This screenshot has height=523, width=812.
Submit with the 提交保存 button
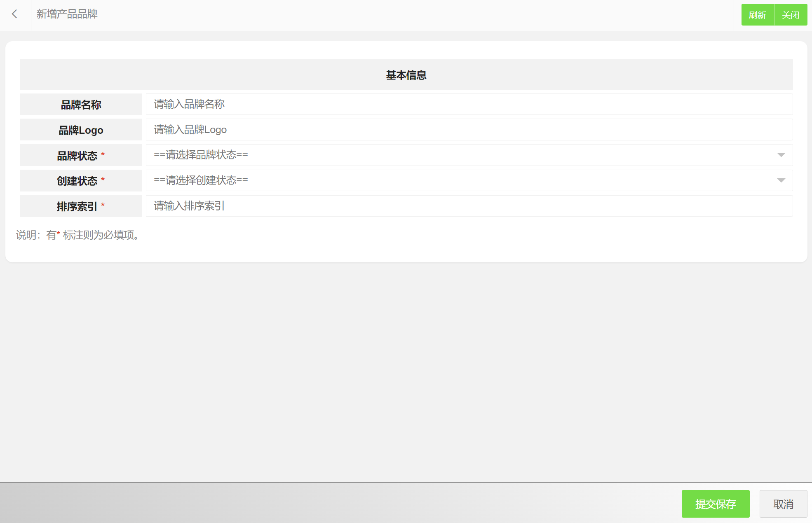715,504
